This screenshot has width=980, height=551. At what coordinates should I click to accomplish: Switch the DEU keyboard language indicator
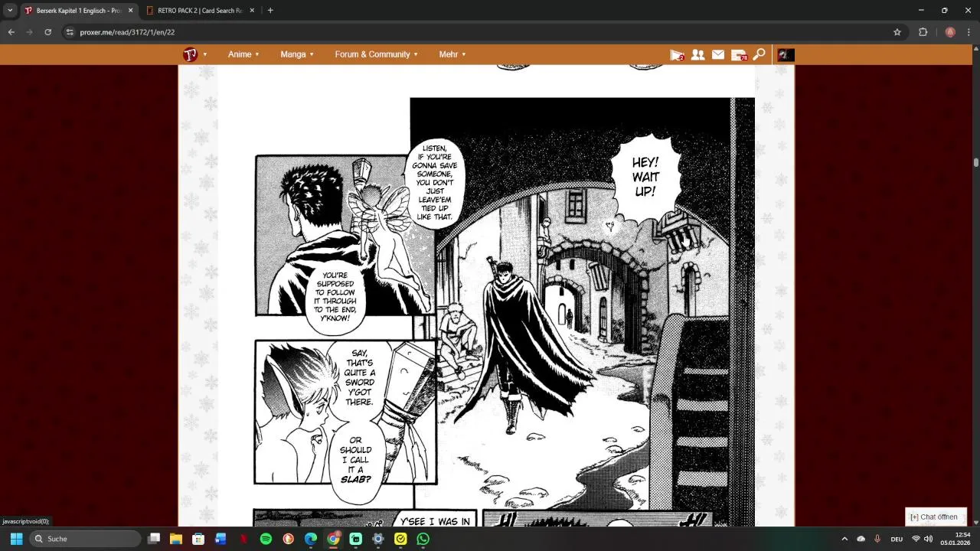(897, 539)
